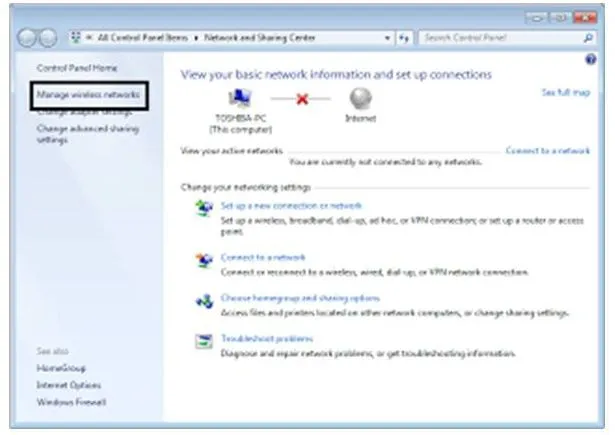Minimize the Network and Sharing Center window

pos(537,18)
